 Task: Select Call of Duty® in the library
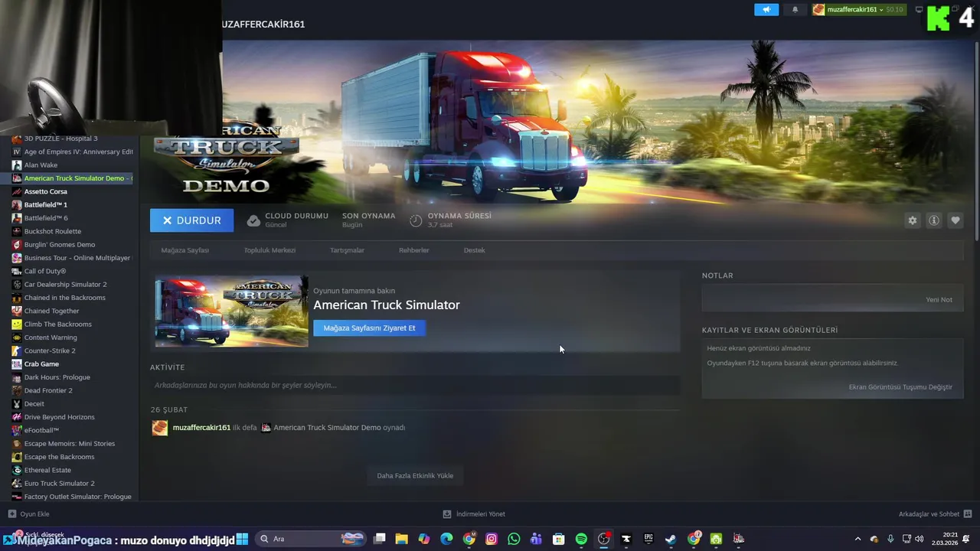tap(45, 271)
